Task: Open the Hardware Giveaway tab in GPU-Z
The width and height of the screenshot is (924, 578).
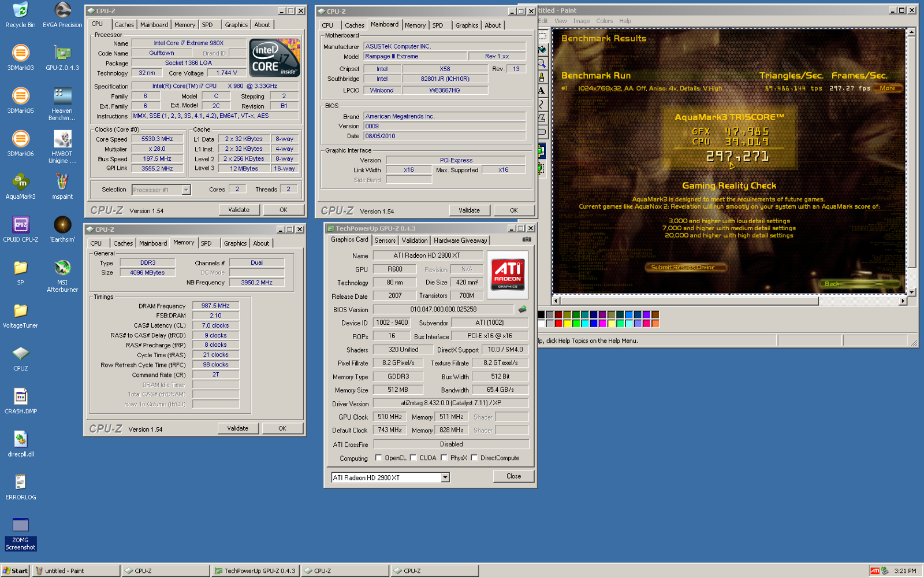Action: tap(460, 240)
